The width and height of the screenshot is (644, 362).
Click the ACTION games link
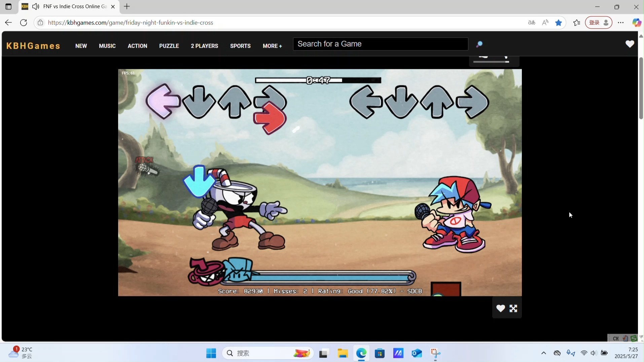tap(137, 46)
